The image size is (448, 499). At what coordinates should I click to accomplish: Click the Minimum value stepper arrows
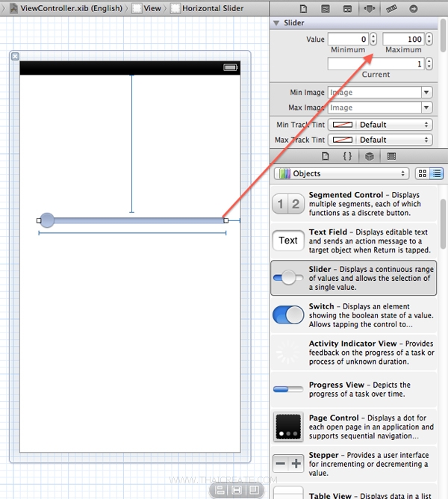(373, 39)
